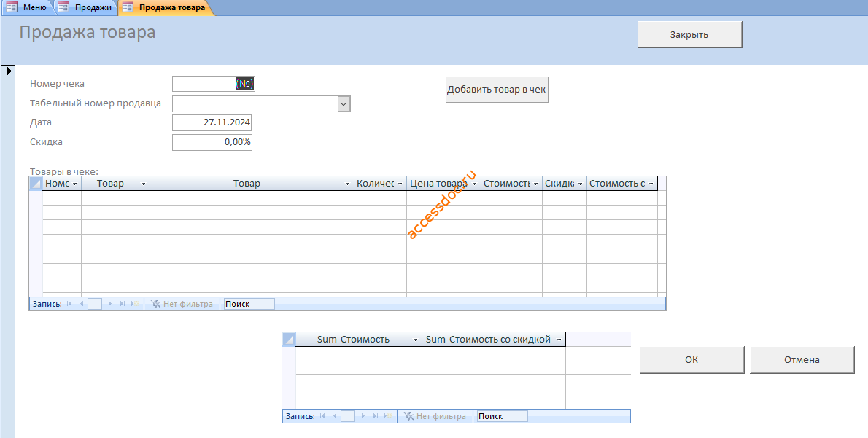This screenshot has width=868, height=438.
Task: Create new record in Sum-Стоимость table navigator
Action: point(388,416)
